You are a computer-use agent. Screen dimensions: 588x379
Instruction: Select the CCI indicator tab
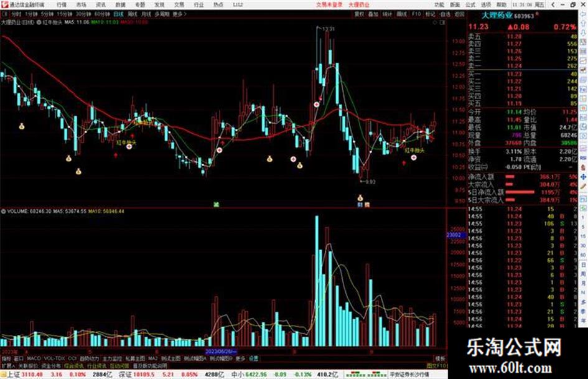coord(72,358)
